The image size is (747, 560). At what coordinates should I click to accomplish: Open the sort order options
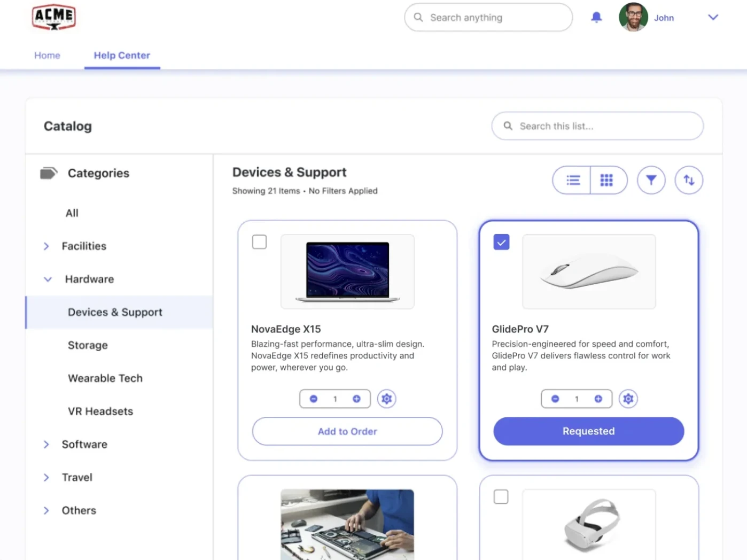pyautogui.click(x=689, y=180)
